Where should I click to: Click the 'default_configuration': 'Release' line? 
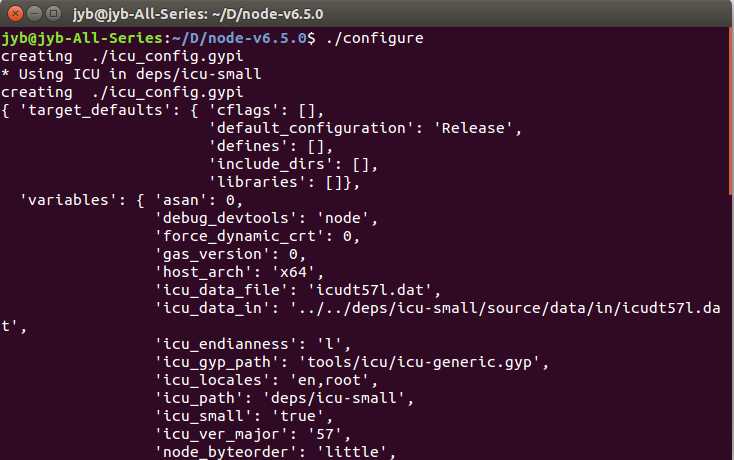pyautogui.click(x=365, y=128)
